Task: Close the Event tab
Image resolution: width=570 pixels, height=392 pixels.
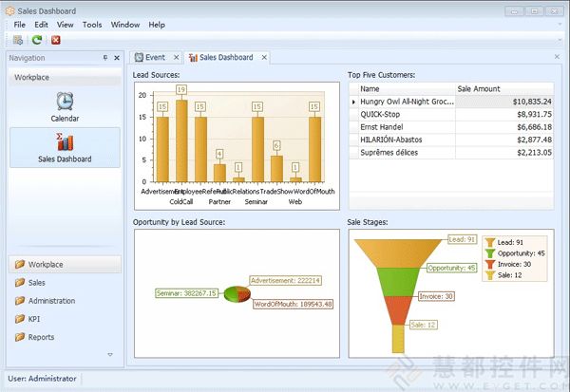Action: click(176, 58)
